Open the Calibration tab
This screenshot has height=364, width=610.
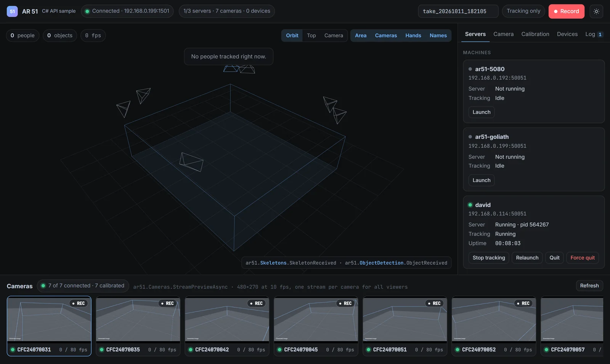535,34
